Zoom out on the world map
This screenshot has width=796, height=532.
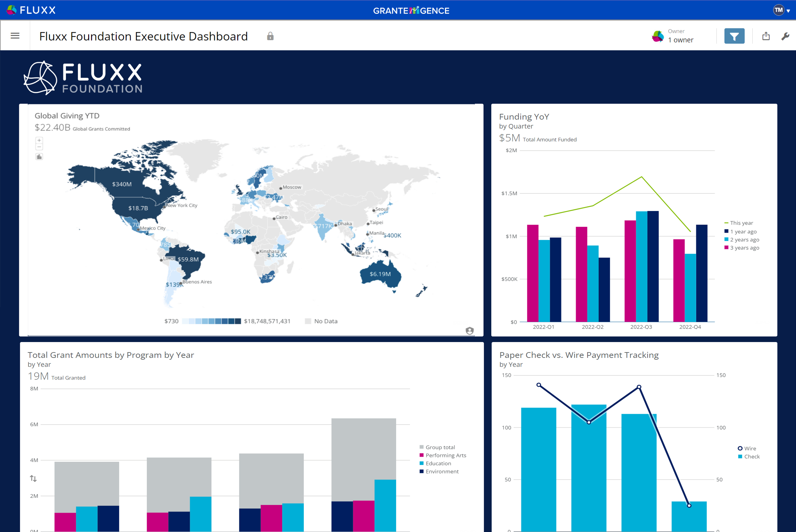pyautogui.click(x=39, y=147)
